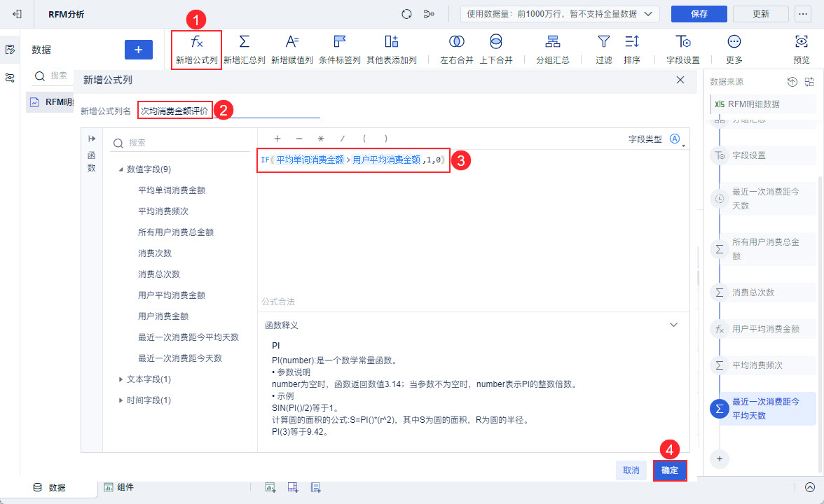Open the 分组汇总 tool

552,49
